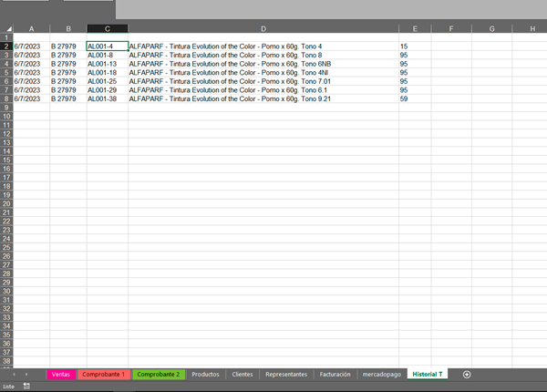547x392 pixels.
Task: Open the Productos sheet tab
Action: click(x=205, y=374)
